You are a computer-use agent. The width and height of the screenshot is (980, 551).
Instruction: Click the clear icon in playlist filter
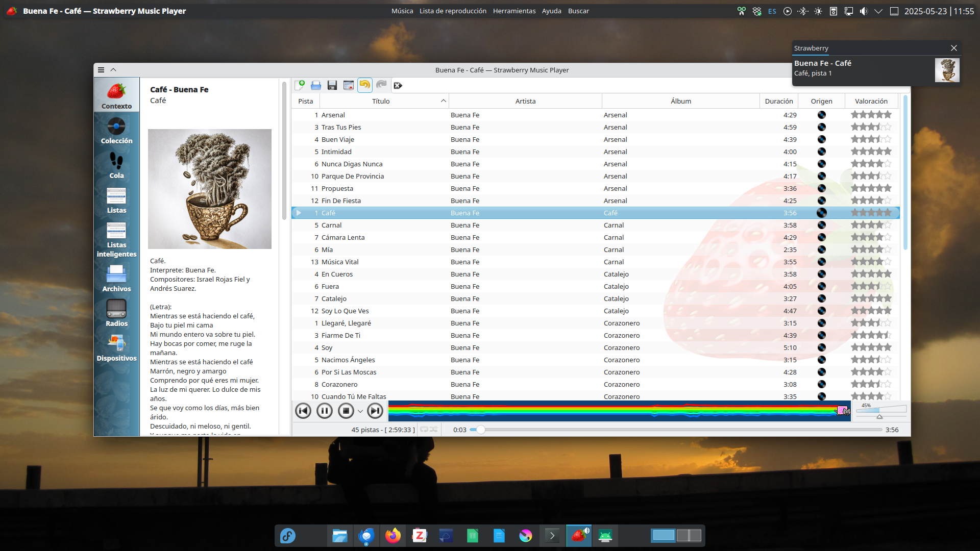pos(398,85)
